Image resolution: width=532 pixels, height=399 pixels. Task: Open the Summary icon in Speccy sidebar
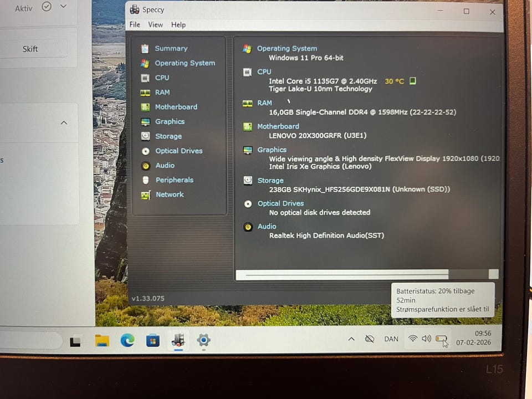click(x=145, y=49)
